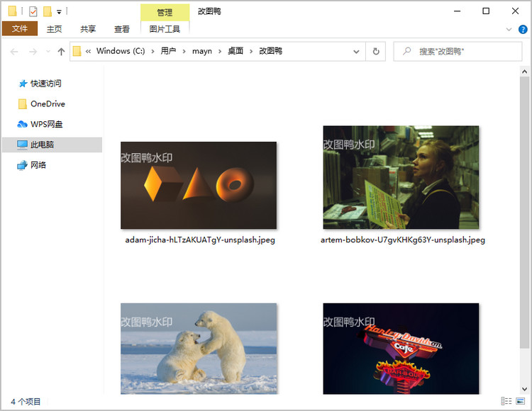
Task: Select the 管理 contextual tab
Action: [x=165, y=13]
